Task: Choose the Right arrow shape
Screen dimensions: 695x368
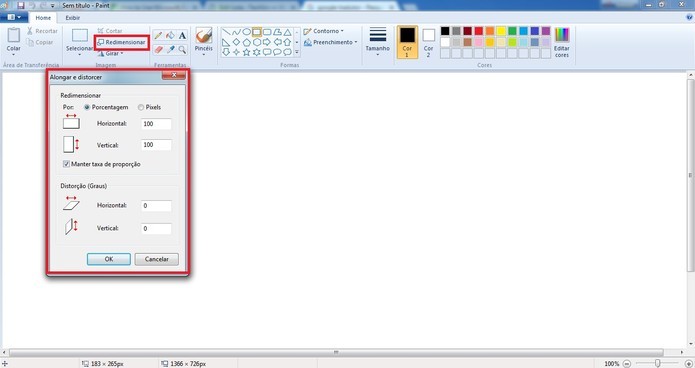Action: point(267,42)
